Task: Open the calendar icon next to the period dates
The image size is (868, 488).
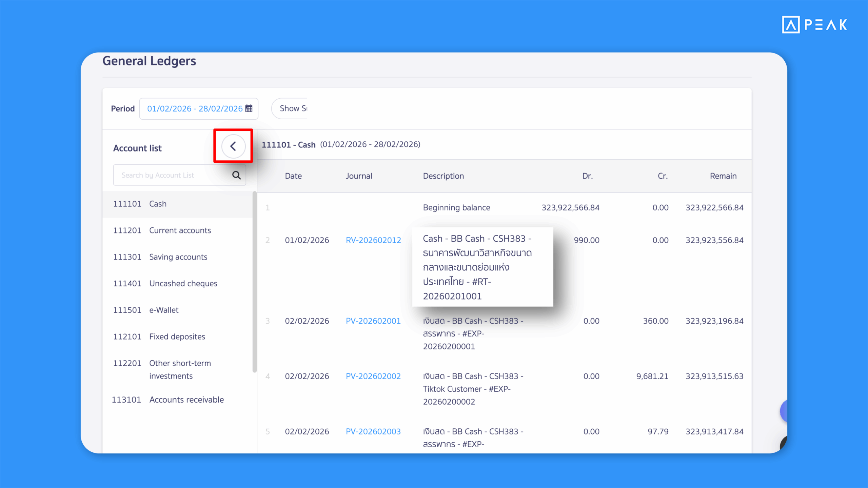Action: coord(248,108)
